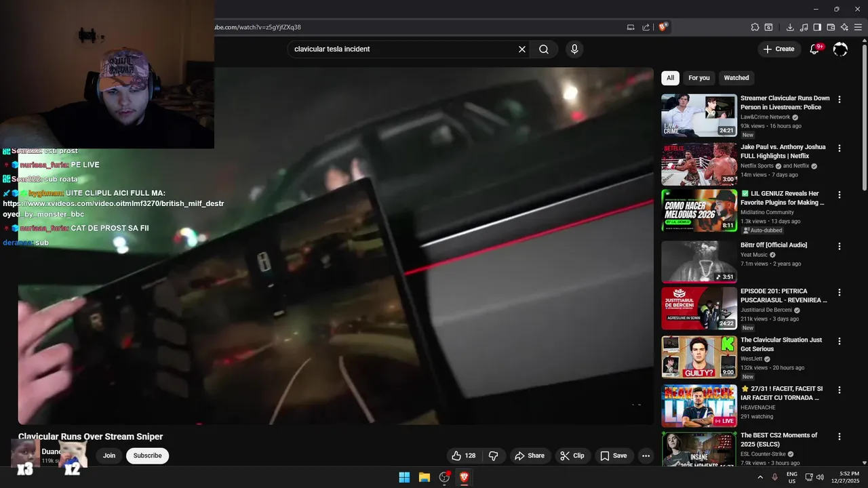This screenshot has width=868, height=488.
Task: Open the Brave Wallet icon
Action: click(x=831, y=27)
